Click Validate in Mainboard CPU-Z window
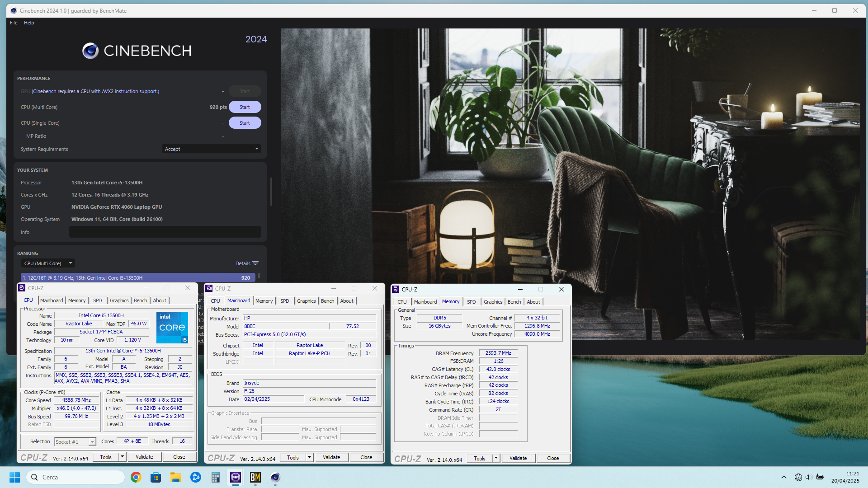 pyautogui.click(x=331, y=457)
